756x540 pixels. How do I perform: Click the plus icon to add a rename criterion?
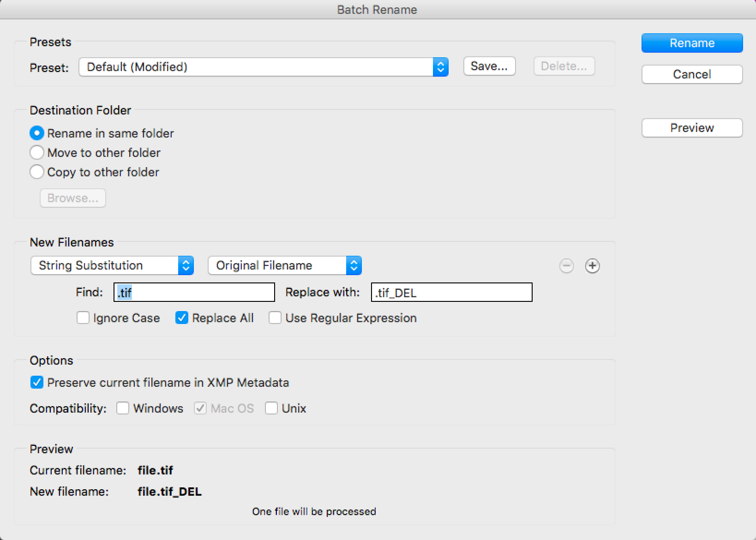click(x=593, y=266)
